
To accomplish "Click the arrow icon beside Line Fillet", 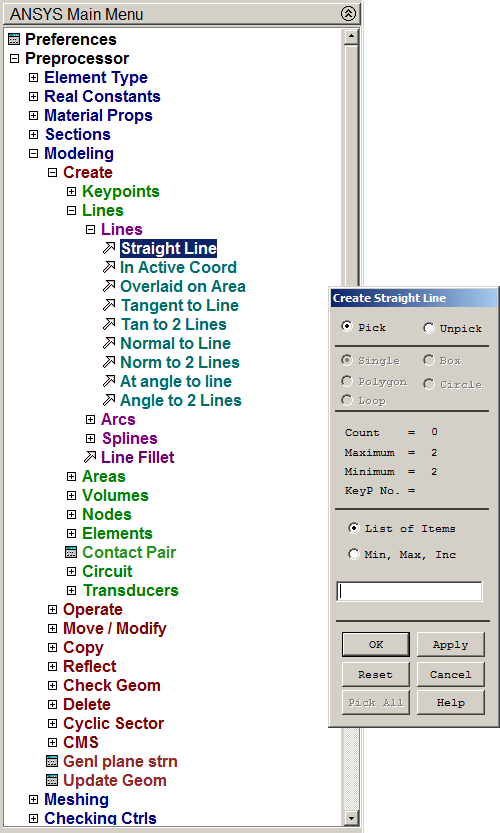I will pos(90,457).
